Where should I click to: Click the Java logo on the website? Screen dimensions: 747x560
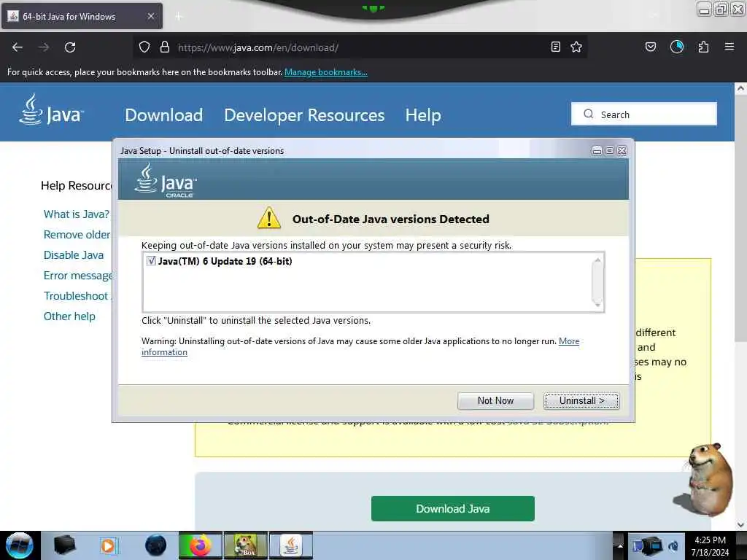click(51, 110)
